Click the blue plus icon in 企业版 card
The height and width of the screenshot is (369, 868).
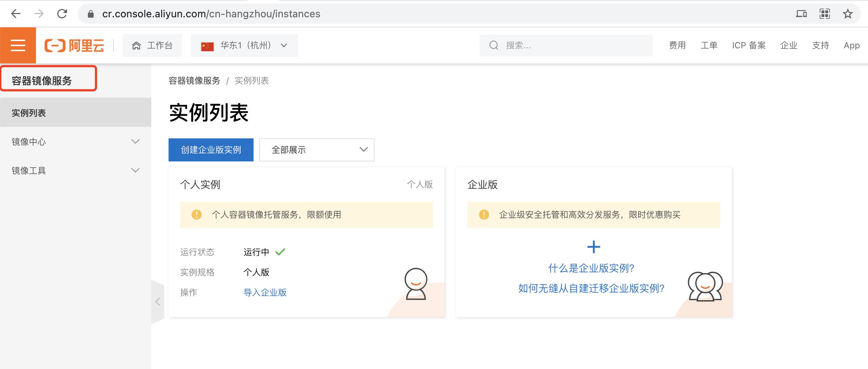pos(594,247)
